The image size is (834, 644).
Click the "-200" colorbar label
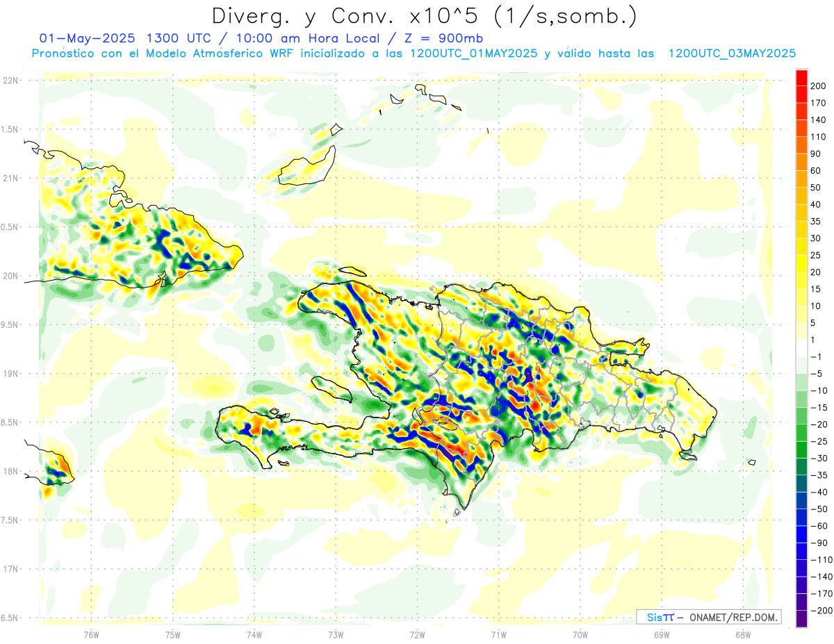coord(821,611)
